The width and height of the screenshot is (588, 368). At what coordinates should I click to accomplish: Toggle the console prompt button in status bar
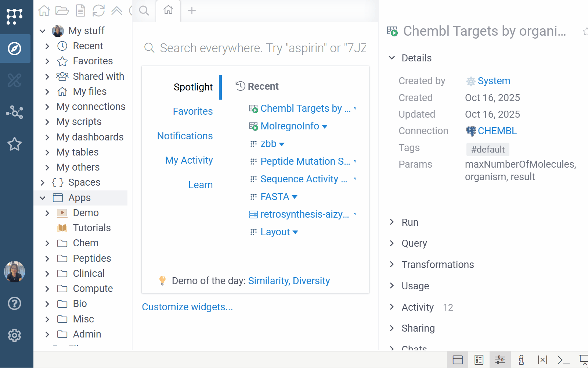pyautogui.click(x=563, y=360)
